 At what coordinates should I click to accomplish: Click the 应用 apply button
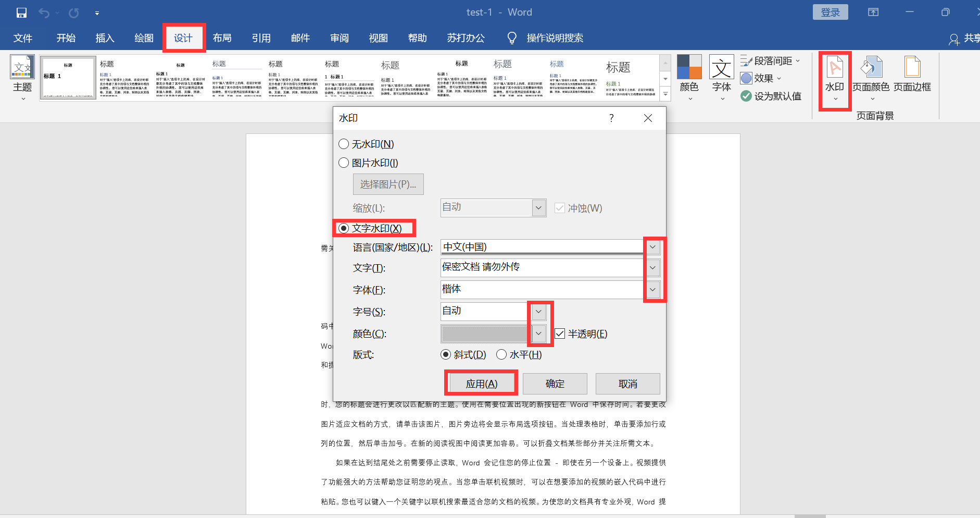(482, 384)
